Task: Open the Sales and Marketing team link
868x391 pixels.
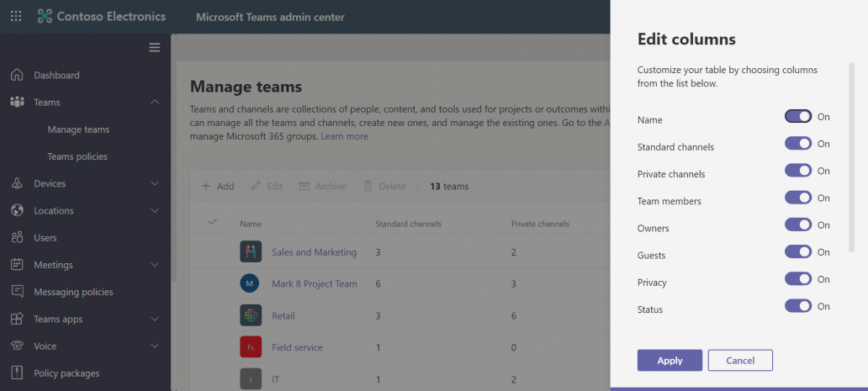Action: [314, 251]
